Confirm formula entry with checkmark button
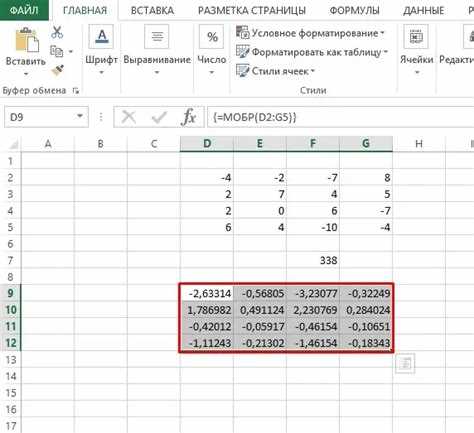The width and height of the screenshot is (474, 433). tap(159, 117)
